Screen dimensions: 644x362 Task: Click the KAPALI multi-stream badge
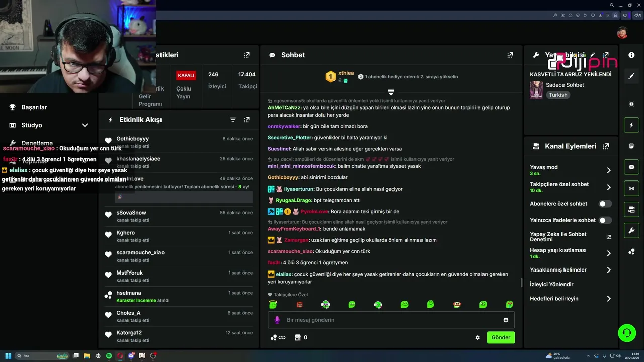coord(186,75)
